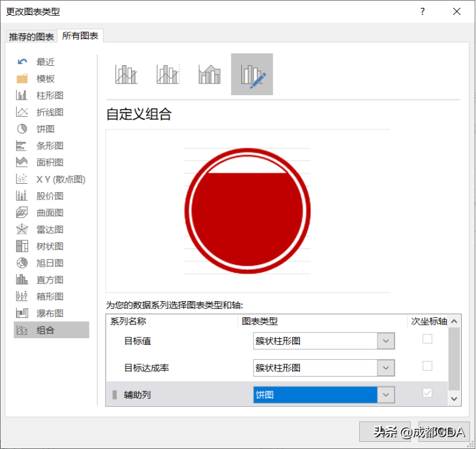Choose the Column chart (柱形图) icon
Image resolution: width=476 pixels, height=449 pixels.
(x=22, y=95)
